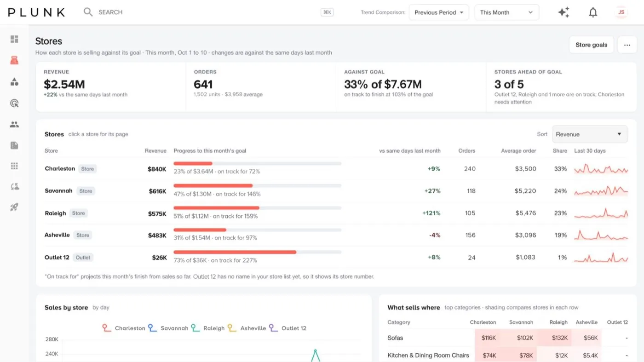Open the JS user avatar menu
Screen dimensions: 644x362
click(x=621, y=12)
